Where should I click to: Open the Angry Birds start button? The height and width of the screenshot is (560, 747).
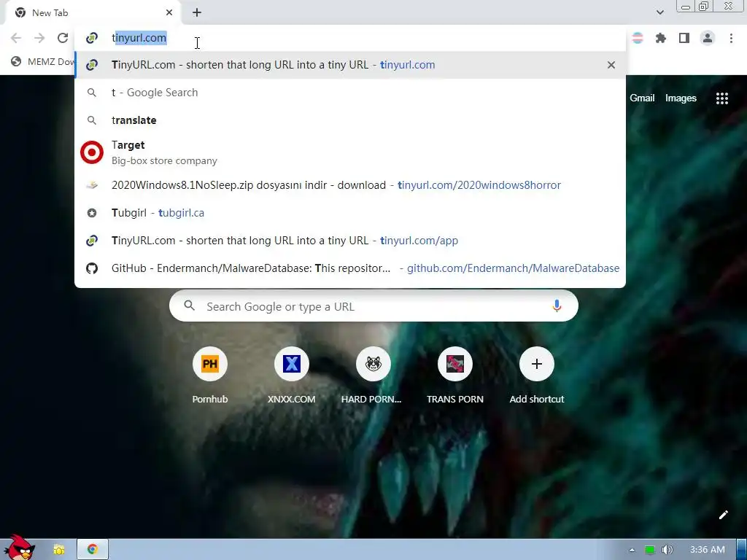pyautogui.click(x=19, y=548)
